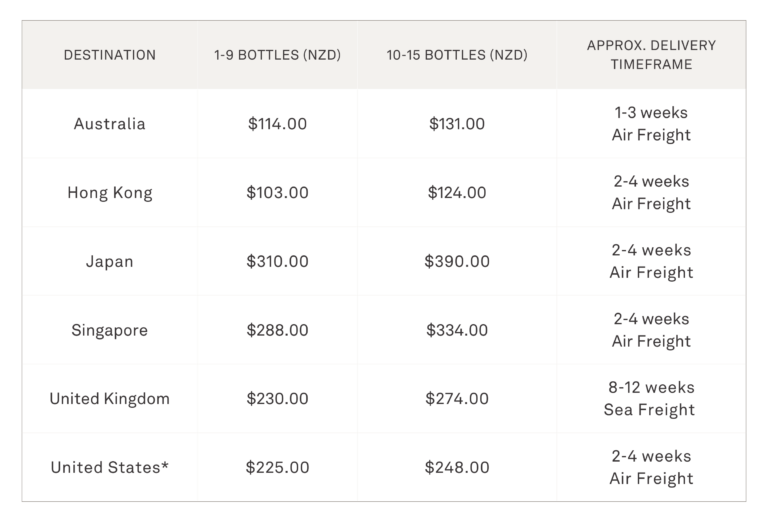The height and width of the screenshot is (522, 768).
Task: Click the $124.00 Hong Kong price
Action: point(457,192)
